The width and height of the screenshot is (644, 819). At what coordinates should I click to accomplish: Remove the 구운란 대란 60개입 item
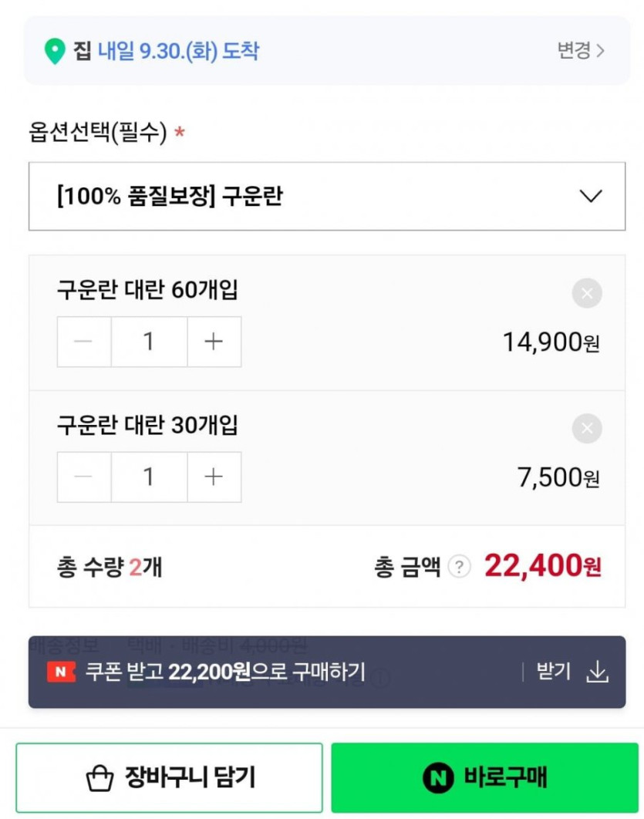coord(587,294)
